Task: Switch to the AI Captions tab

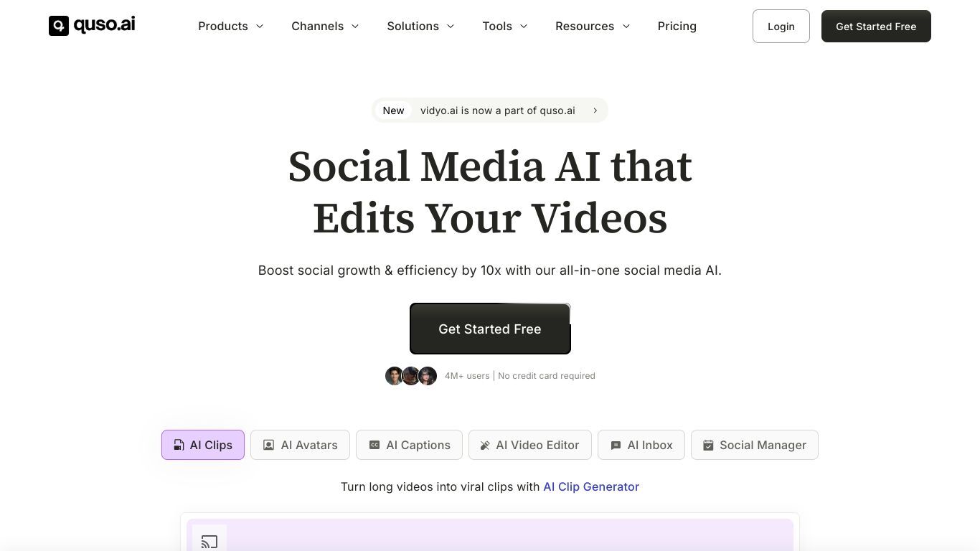Action: point(409,445)
